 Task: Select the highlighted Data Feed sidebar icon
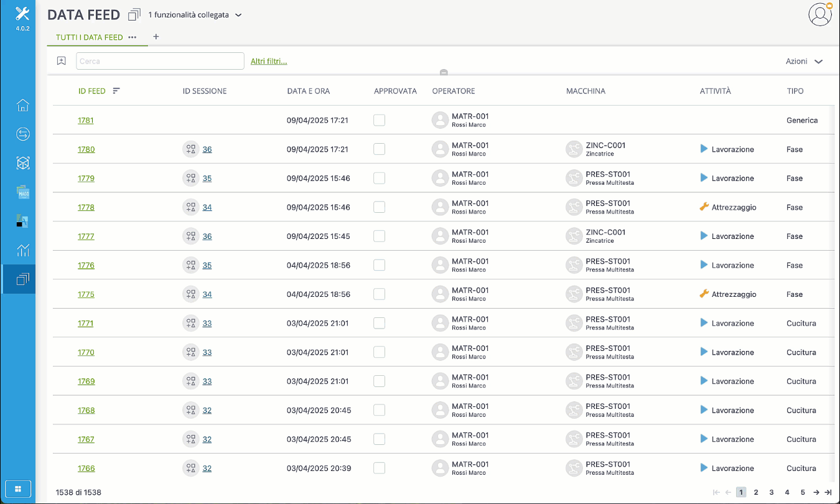click(x=23, y=279)
